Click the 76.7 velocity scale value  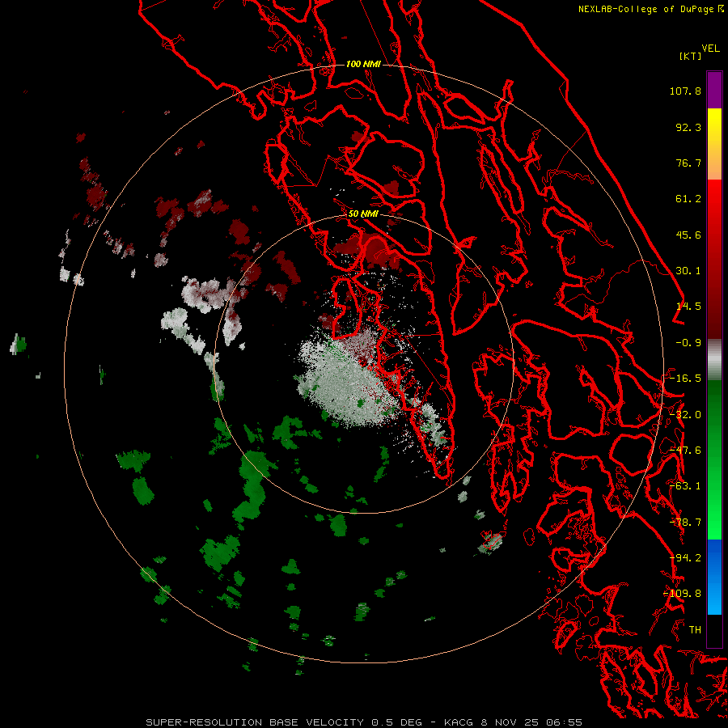tap(688, 163)
